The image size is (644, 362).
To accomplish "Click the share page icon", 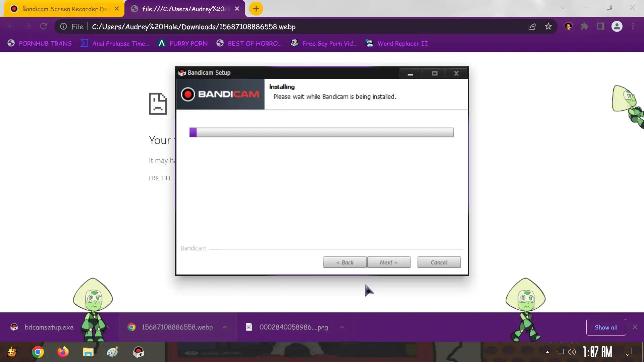I will (532, 26).
